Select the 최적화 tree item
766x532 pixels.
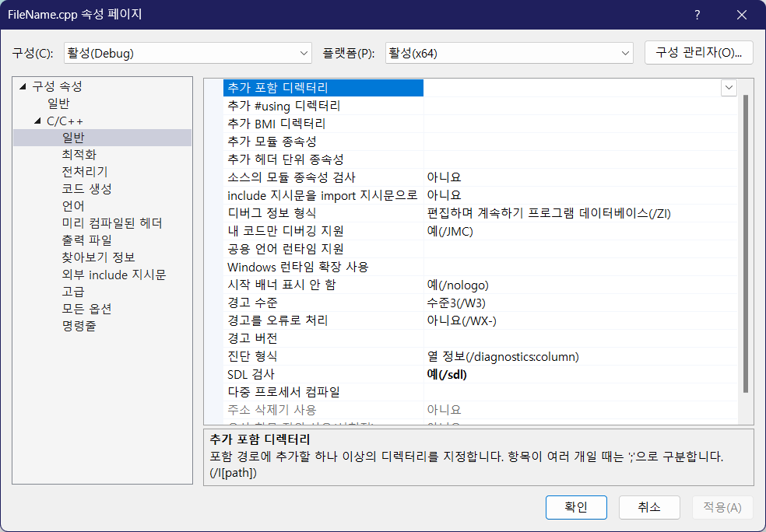79,155
